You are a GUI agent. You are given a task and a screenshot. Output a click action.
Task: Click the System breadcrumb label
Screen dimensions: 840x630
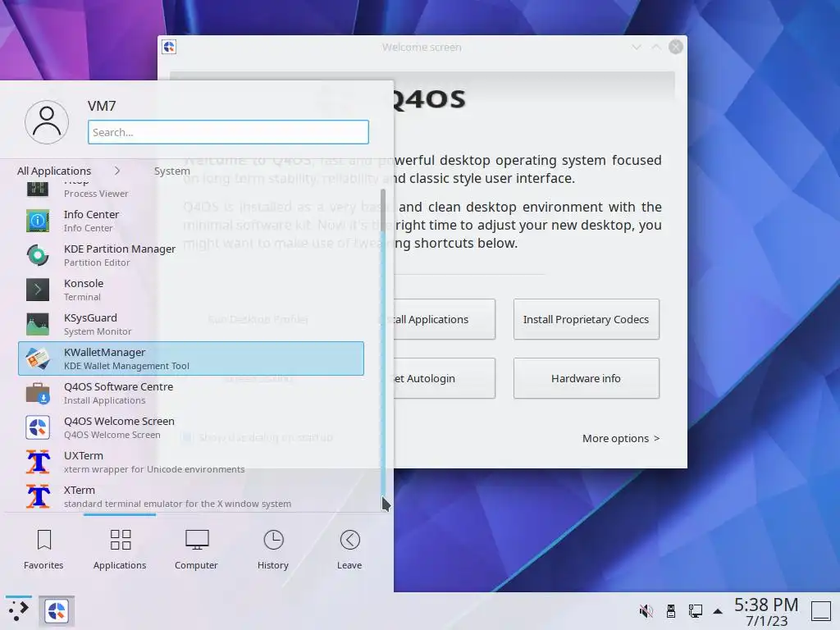(x=172, y=171)
